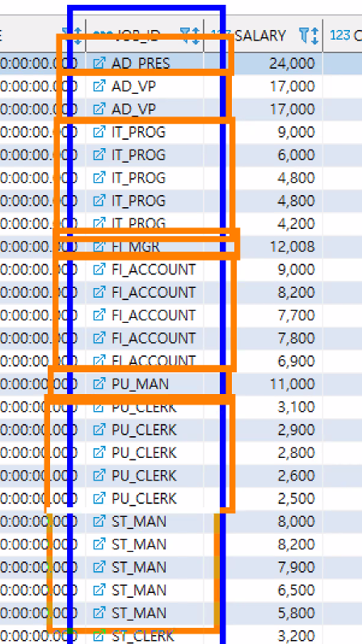Screen dimensions: 362x644
Task: Open ST_MAN link icon in the 5,800 row
Action: pos(99,613)
